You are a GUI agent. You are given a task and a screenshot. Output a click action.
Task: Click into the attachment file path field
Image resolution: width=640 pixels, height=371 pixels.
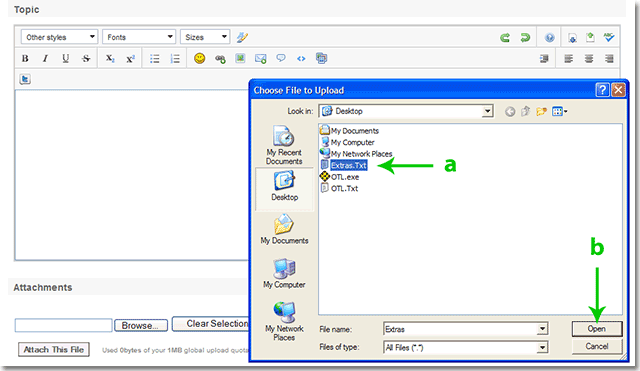63,325
